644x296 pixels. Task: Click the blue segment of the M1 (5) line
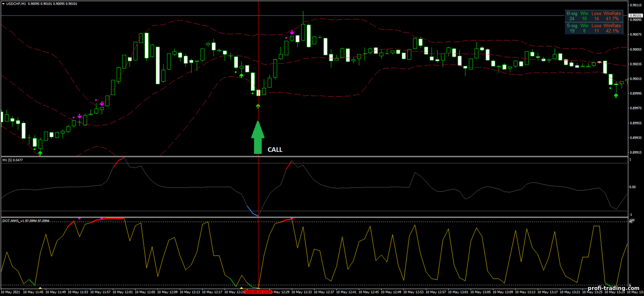[252, 211]
